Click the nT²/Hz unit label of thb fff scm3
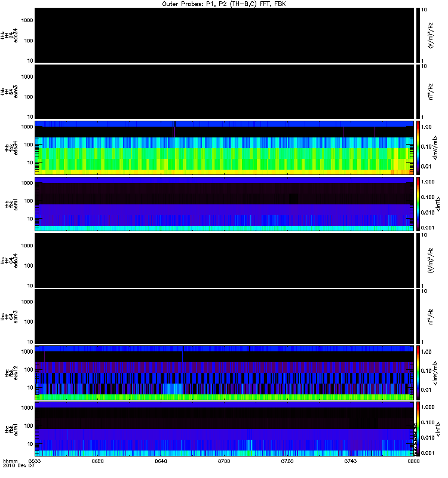 pos(431,91)
